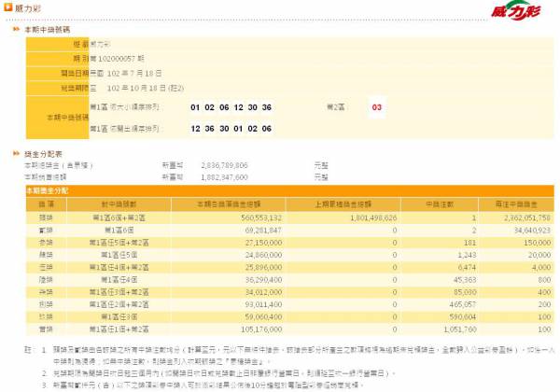Click the draw-order winning numbers row 12 36 30 01 02 06

point(231,129)
